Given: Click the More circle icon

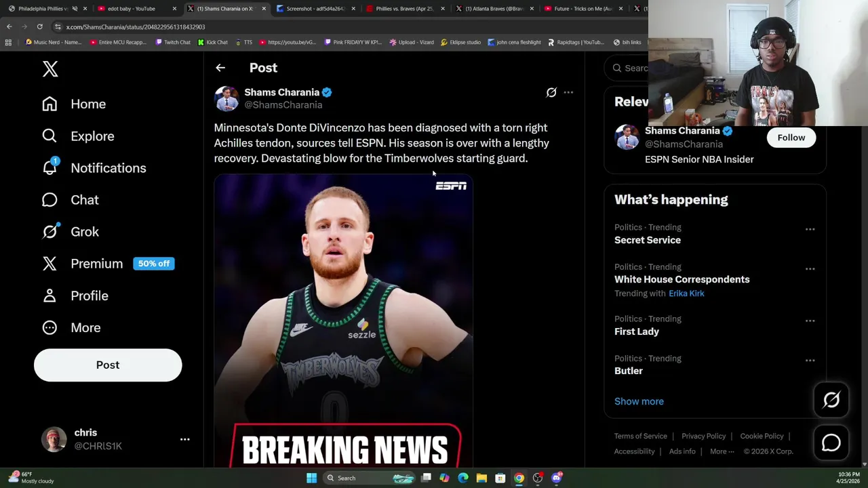Looking at the screenshot, I should click(x=50, y=327).
